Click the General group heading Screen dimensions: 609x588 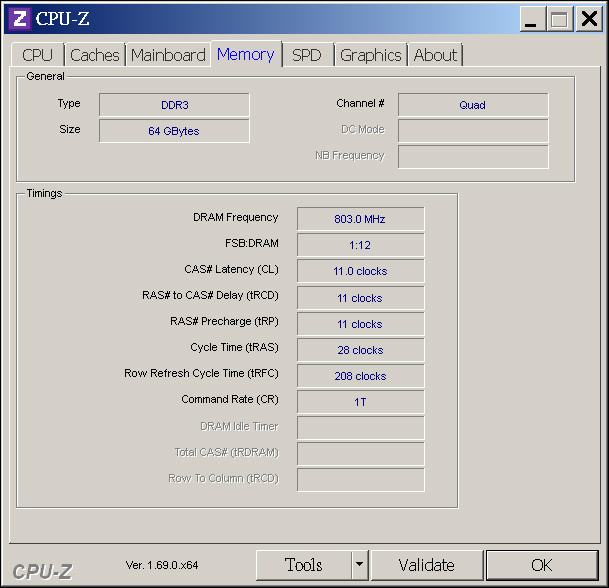(45, 76)
